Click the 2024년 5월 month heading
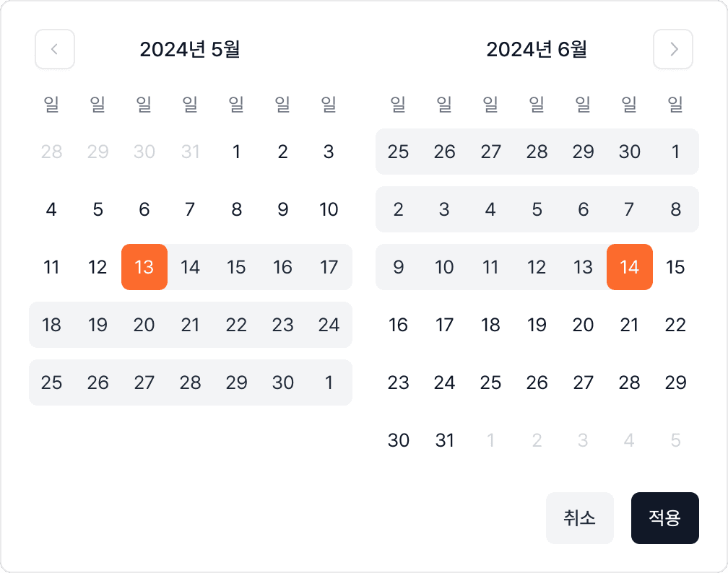This screenshot has width=728, height=573. pos(190,49)
